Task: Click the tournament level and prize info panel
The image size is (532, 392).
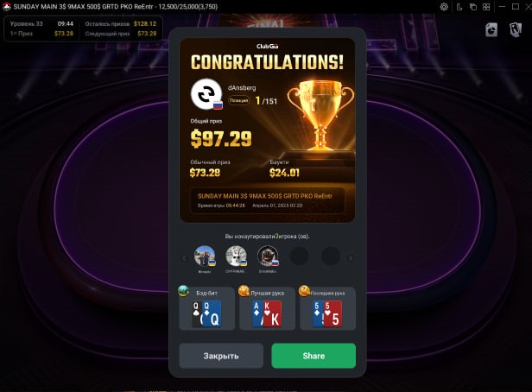Action: click(x=83, y=28)
